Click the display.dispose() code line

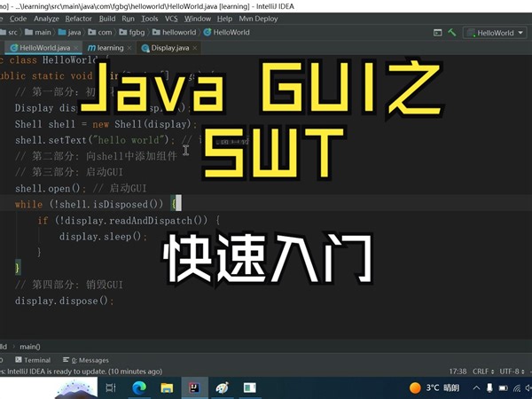pyautogui.click(x=65, y=301)
